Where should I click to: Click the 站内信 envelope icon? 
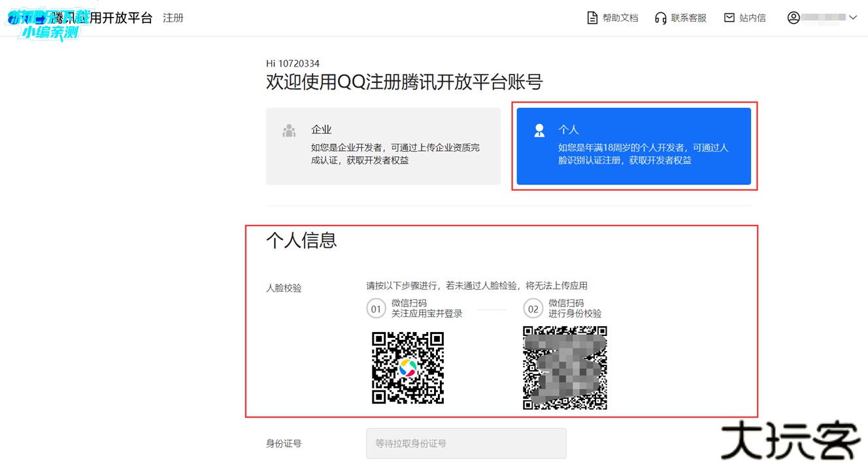(729, 18)
